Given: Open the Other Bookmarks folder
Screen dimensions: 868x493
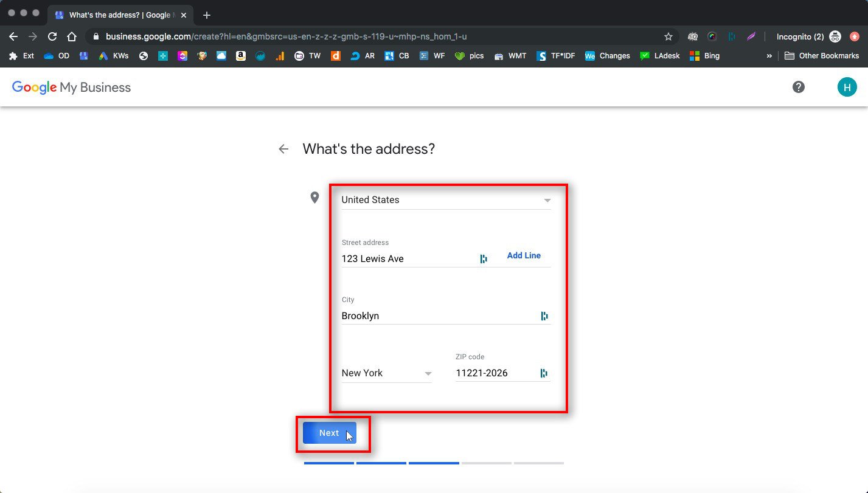Looking at the screenshot, I should 822,55.
